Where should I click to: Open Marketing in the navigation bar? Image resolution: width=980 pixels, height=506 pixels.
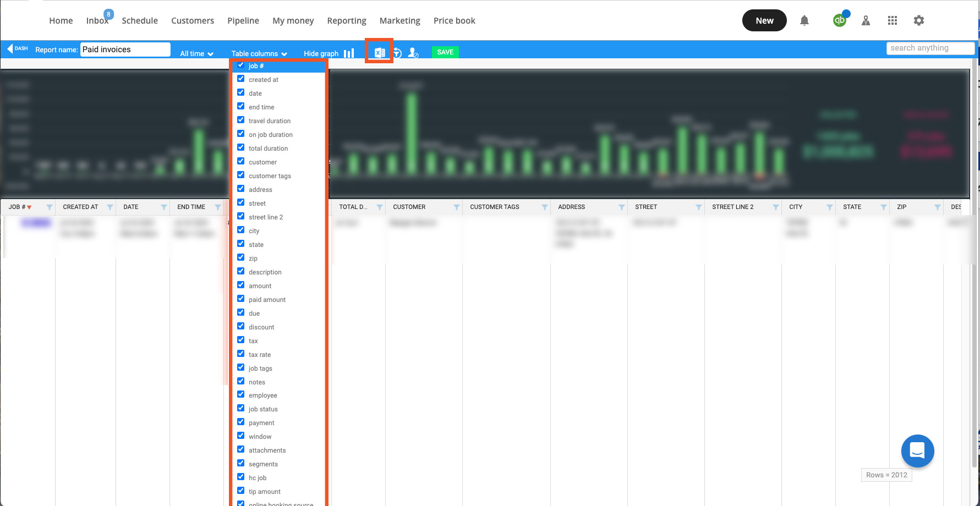[400, 20]
